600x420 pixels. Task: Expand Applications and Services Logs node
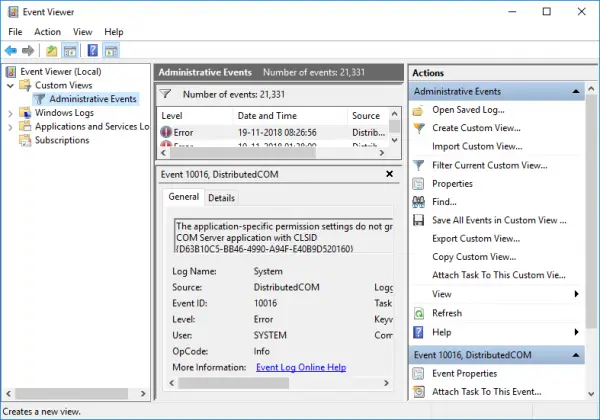click(10, 127)
